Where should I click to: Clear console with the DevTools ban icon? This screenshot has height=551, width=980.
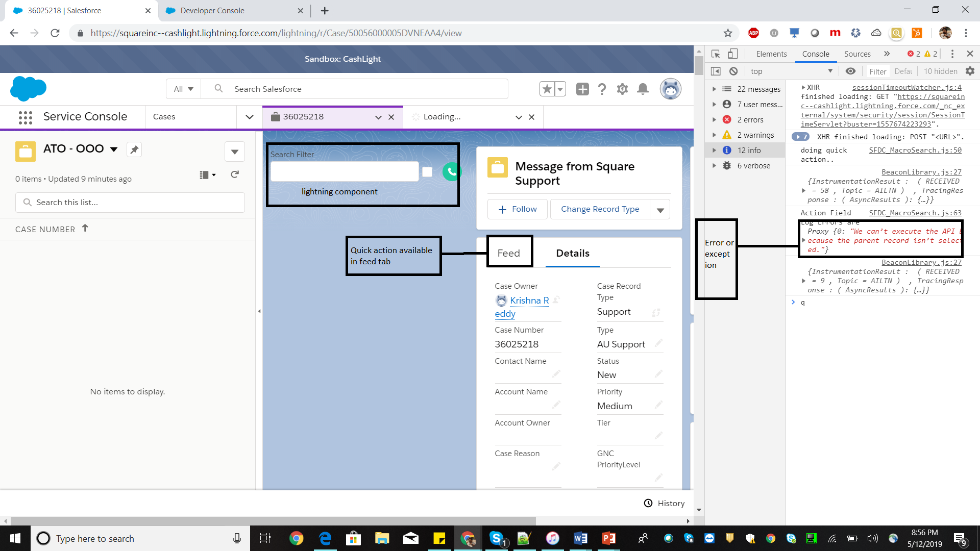[733, 71]
